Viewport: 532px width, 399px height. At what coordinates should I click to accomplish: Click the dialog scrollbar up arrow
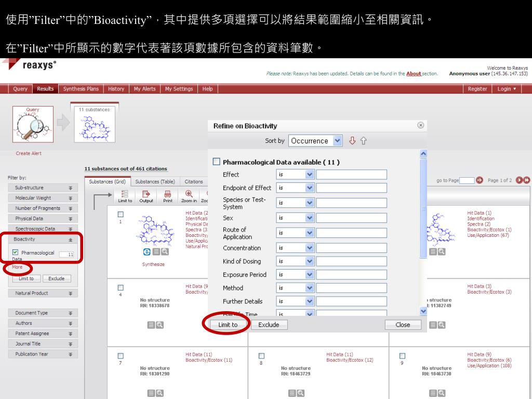coord(423,153)
